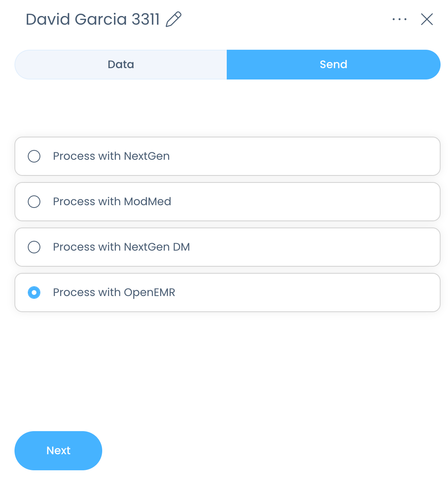Click the pencil icon to rename record
The image size is (448, 484).
click(173, 19)
